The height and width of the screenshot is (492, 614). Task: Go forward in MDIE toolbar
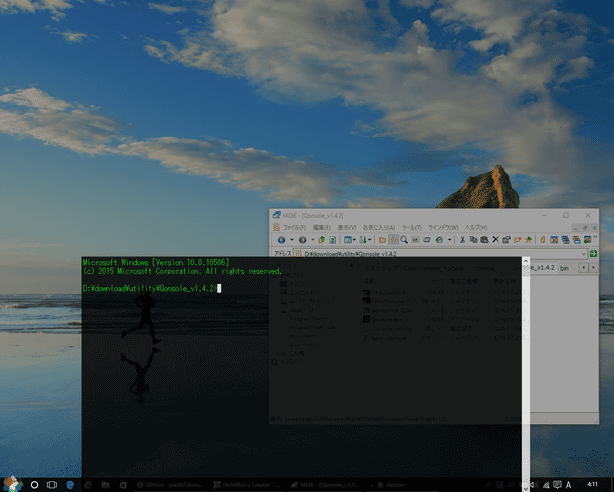[x=302, y=240]
